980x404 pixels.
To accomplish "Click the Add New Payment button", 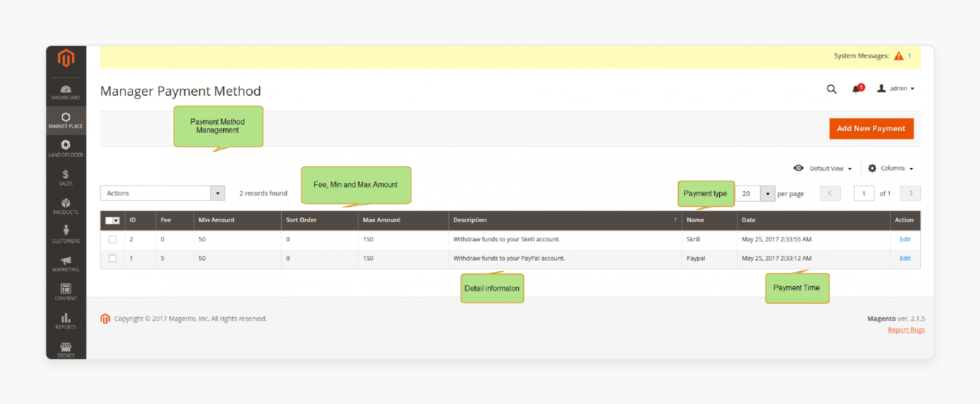I will coord(871,129).
